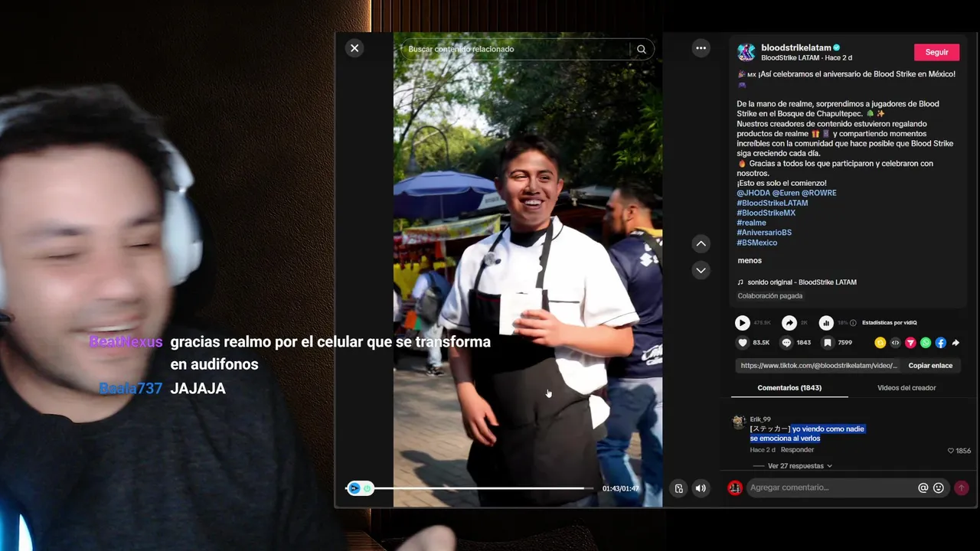Switch to Videos del creador tab
The image size is (980, 551).
coord(906,388)
